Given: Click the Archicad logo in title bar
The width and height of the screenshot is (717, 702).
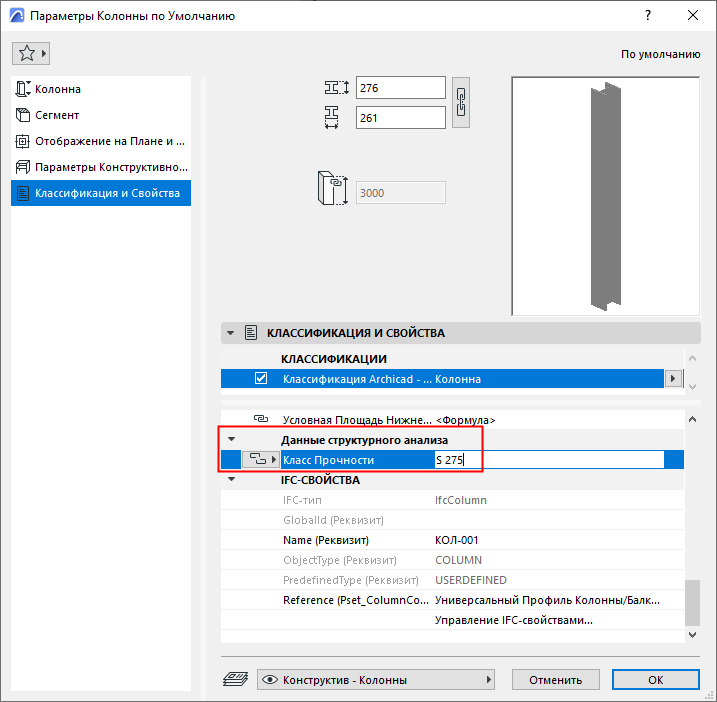Looking at the screenshot, I should pyautogui.click(x=17, y=16).
